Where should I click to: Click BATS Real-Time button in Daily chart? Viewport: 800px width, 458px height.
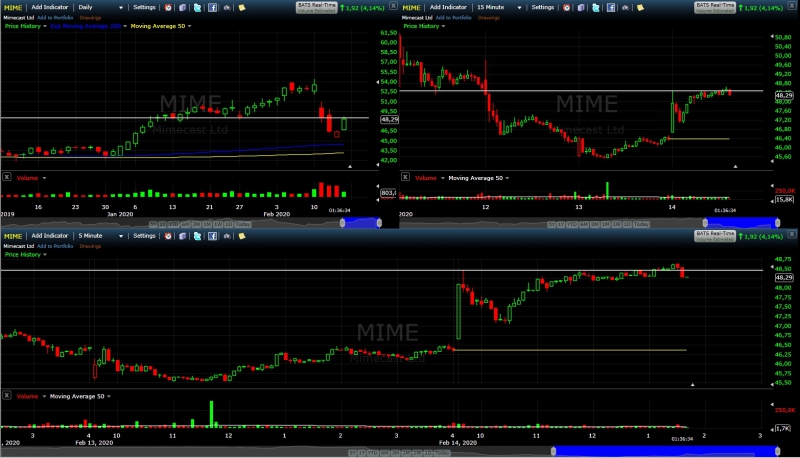(x=316, y=7)
